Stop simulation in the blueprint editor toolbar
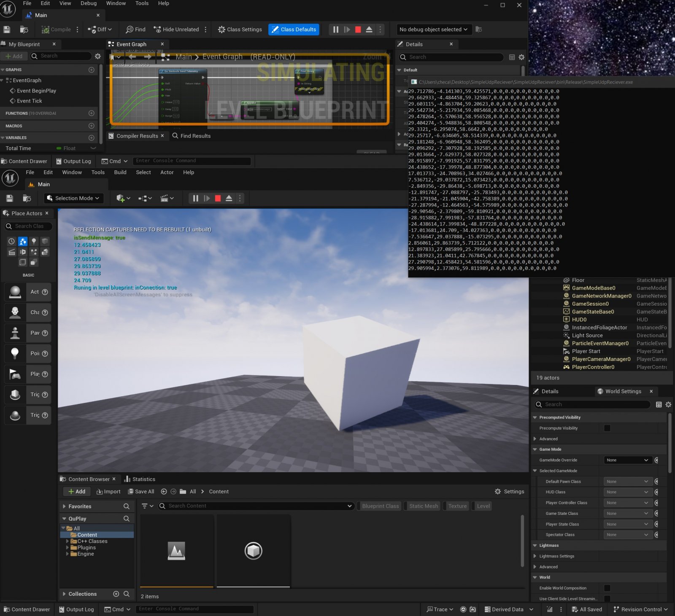Image resolution: width=675 pixels, height=616 pixels. [358, 30]
